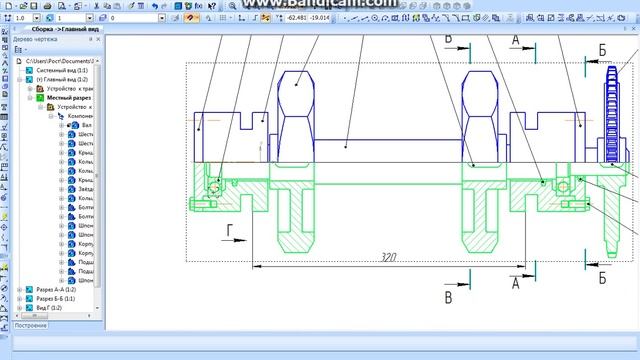Select the 320 dimension text in drawing
Screen dimensions: 640x360
click(x=388, y=257)
